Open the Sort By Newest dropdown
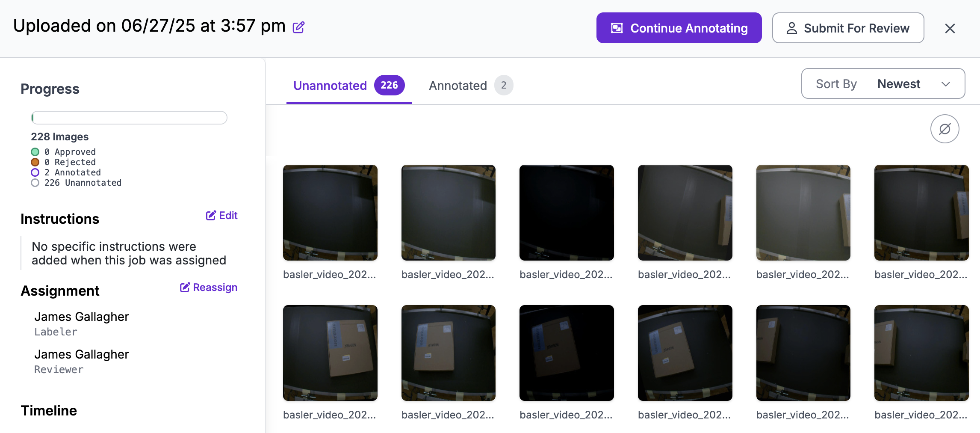This screenshot has height=433, width=980. click(x=883, y=84)
